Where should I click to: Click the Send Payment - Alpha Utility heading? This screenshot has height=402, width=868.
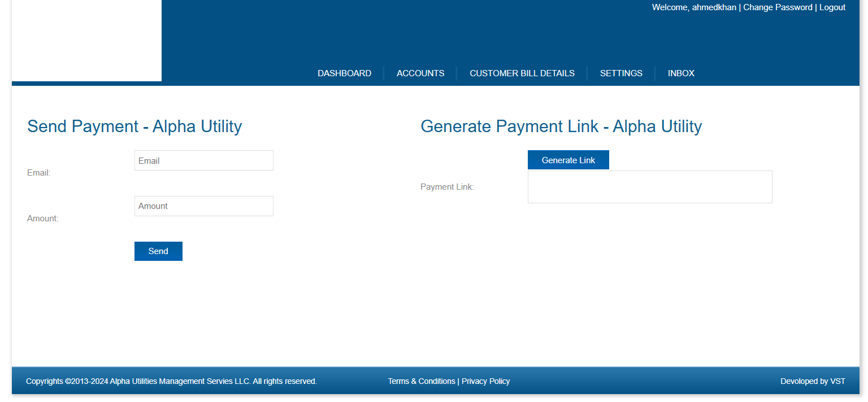click(x=134, y=126)
